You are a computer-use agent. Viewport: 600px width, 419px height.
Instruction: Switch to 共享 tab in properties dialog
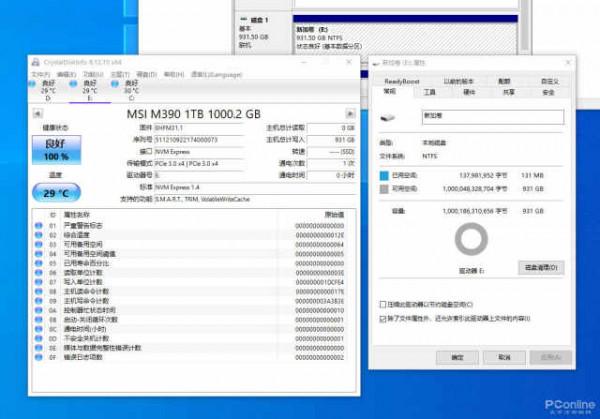tap(509, 92)
